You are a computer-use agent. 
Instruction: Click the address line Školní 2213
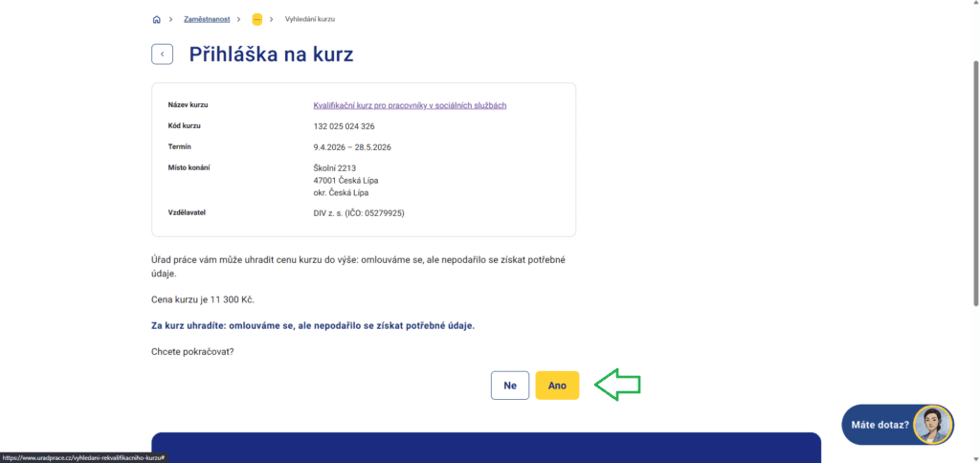[334, 168]
